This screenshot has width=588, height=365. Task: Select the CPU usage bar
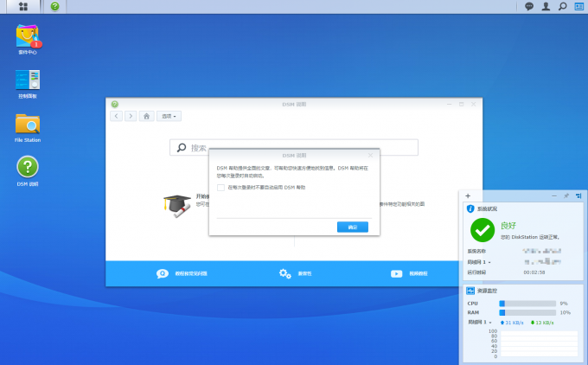tap(527, 303)
